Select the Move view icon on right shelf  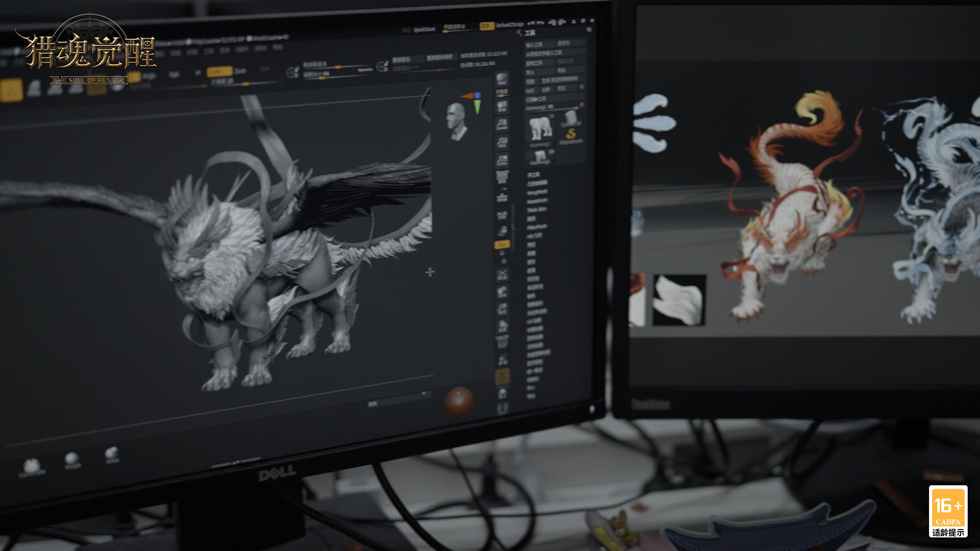tap(503, 292)
